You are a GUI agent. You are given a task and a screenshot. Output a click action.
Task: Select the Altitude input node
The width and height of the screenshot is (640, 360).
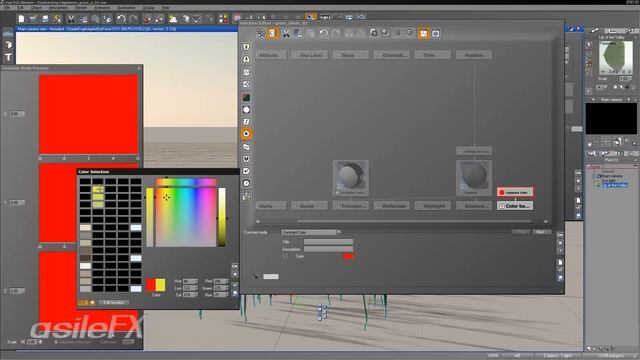click(x=271, y=55)
